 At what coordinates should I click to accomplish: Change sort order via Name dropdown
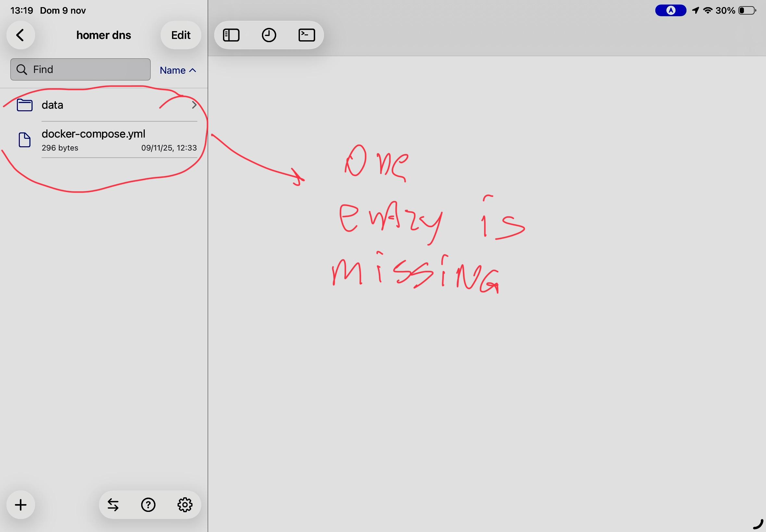173,70
